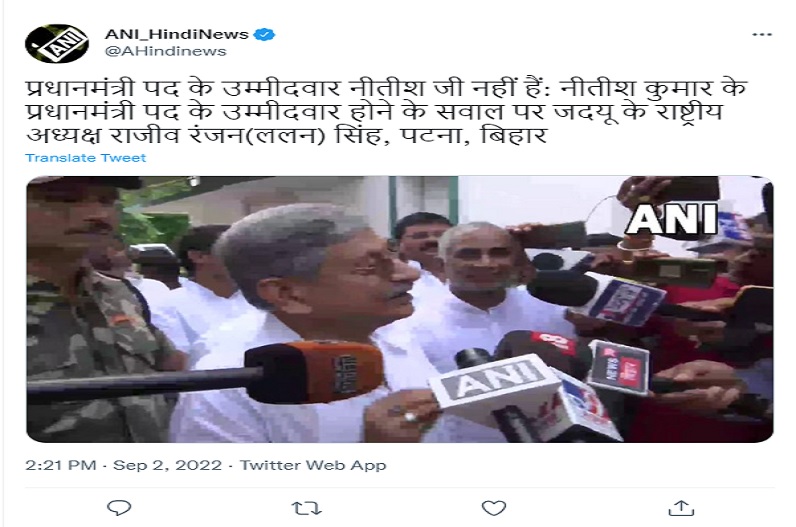Click the blue verified badge
Screen dimensions: 796x527
pyautogui.click(x=264, y=34)
